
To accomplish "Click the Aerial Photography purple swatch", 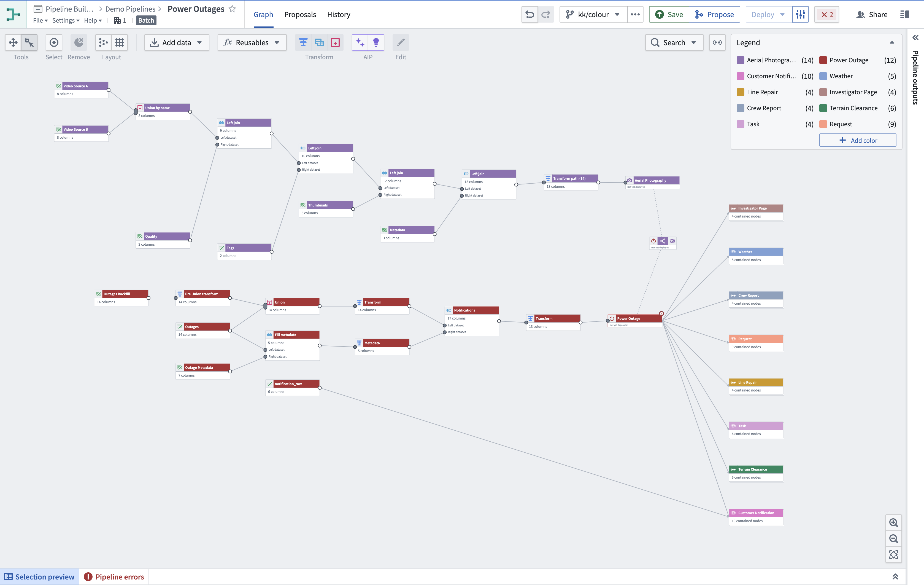I will [x=741, y=60].
